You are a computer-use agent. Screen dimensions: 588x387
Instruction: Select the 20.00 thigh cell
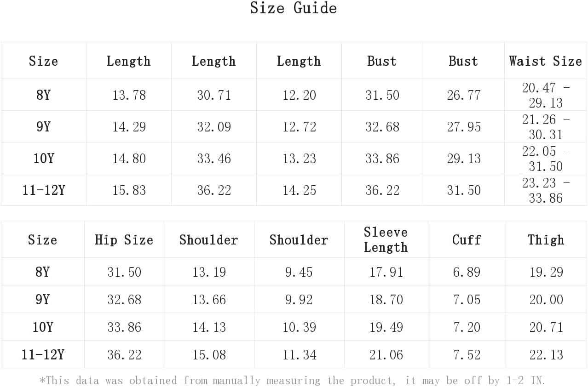[x=546, y=300]
